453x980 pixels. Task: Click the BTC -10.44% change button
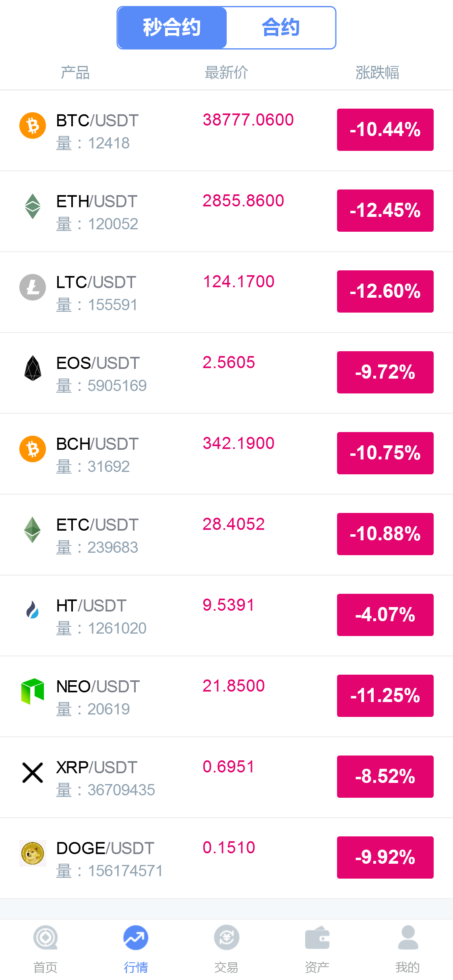click(385, 130)
